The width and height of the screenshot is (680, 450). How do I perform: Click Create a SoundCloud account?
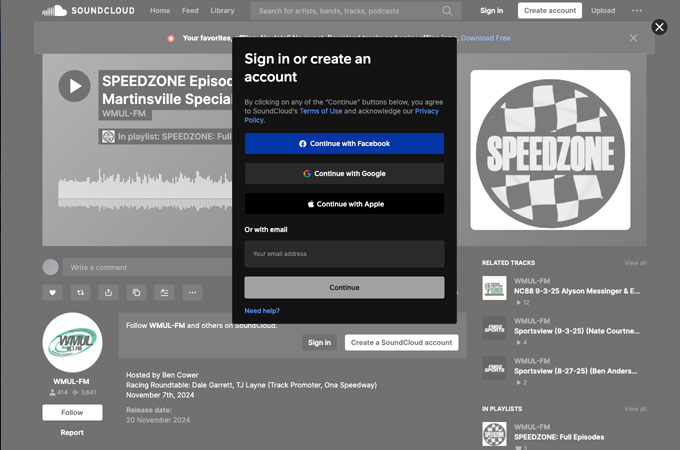click(401, 342)
